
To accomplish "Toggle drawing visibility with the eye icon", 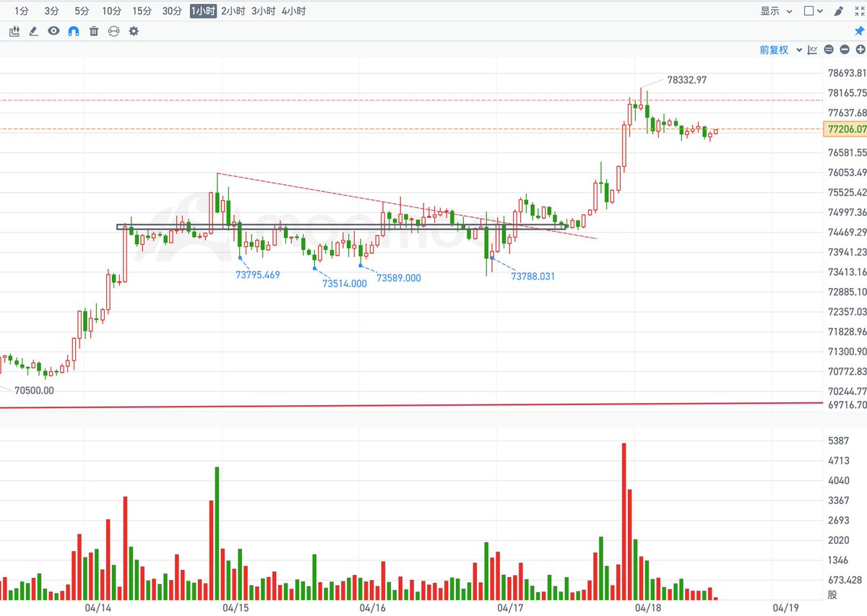I will click(x=53, y=31).
